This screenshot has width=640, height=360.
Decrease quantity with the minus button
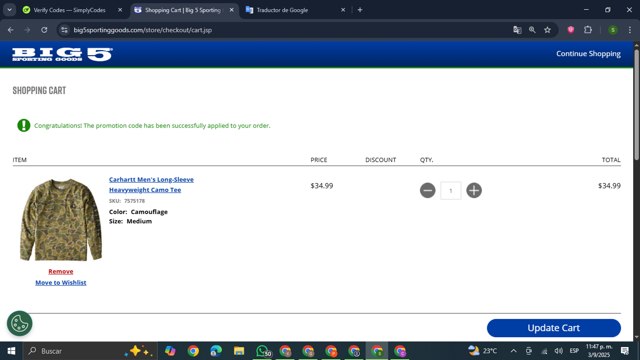427,190
